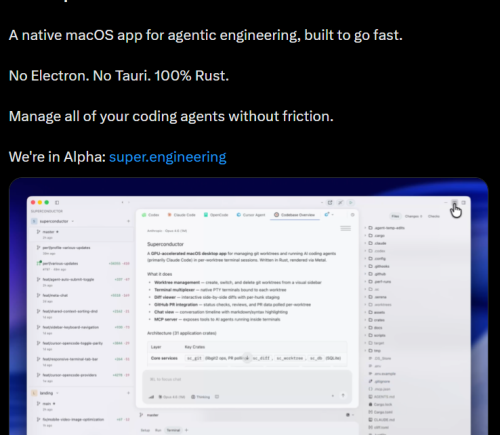Switch to the Files tab
The width and height of the screenshot is (500, 435).
pos(395,216)
